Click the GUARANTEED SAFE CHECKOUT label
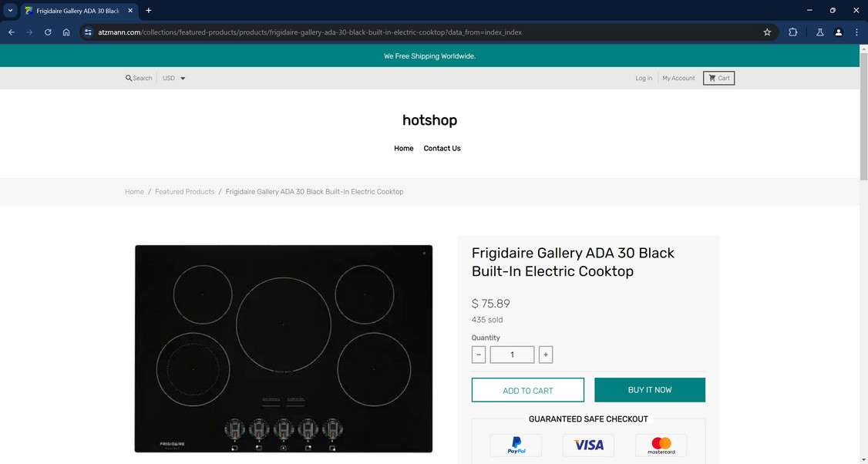868x464 pixels. (588, 419)
